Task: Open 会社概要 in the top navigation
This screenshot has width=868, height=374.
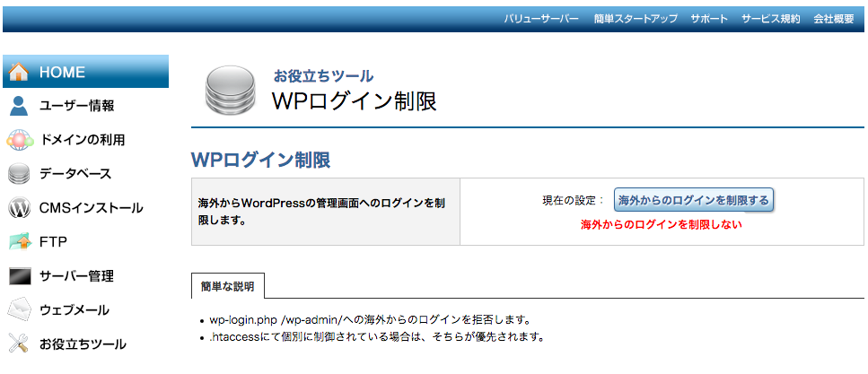Action: (x=833, y=19)
